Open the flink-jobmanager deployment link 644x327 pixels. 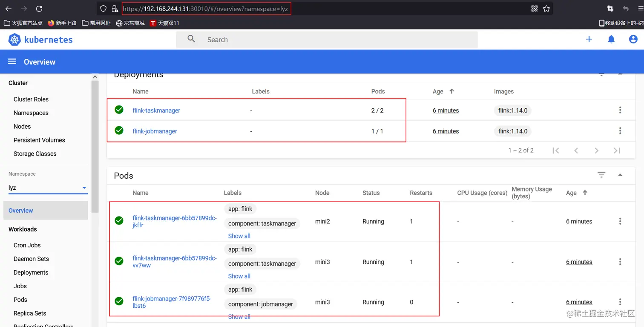click(x=155, y=131)
